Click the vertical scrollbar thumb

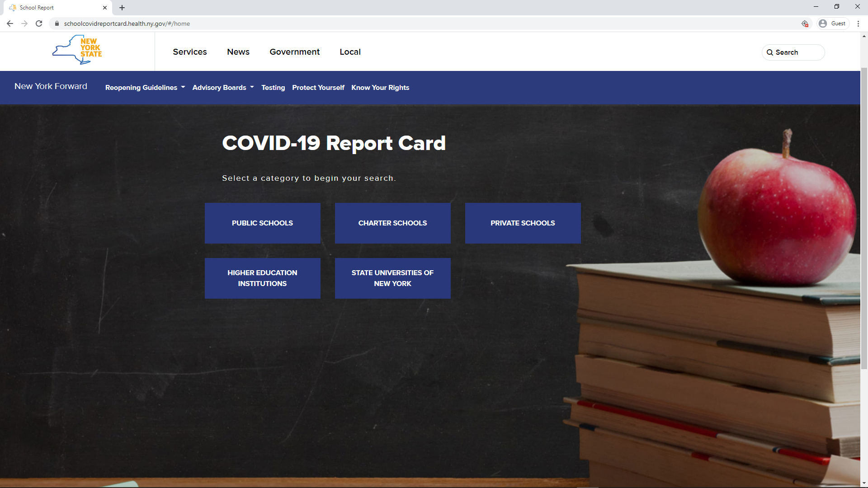pyautogui.click(x=864, y=218)
